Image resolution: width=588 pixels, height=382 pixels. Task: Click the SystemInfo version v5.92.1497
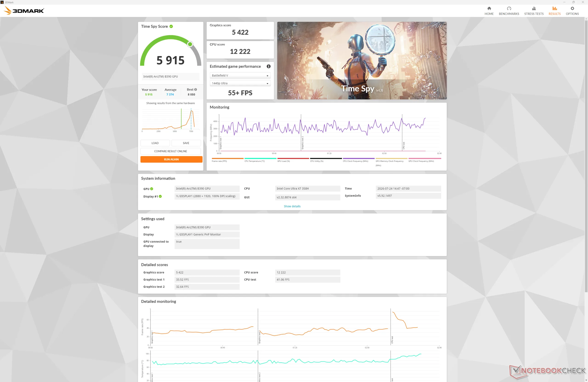coord(408,196)
